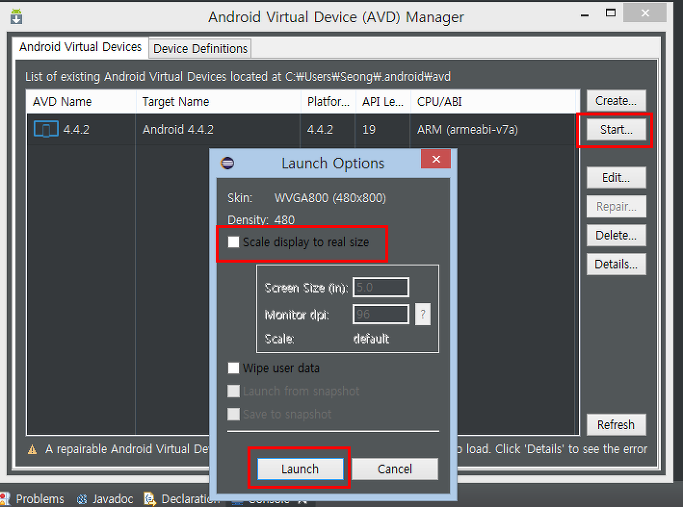Open the monitor dpi help question button
The height and width of the screenshot is (507, 683).
[423, 314]
